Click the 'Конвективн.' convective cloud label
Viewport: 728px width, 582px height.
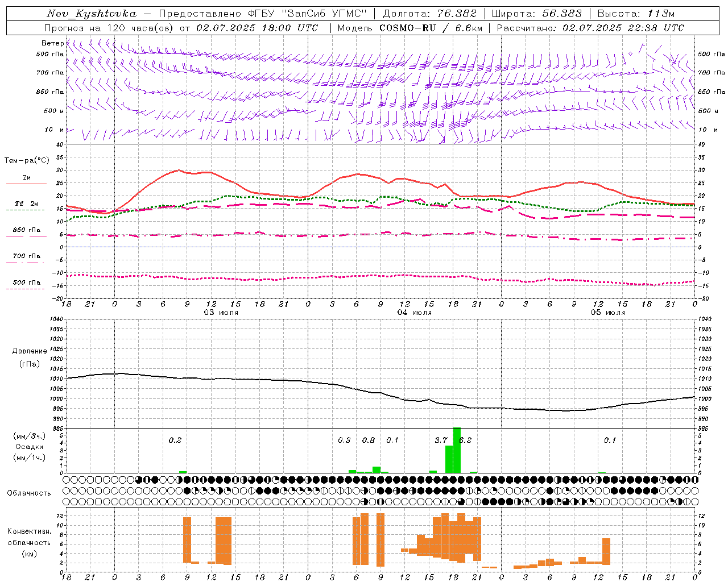coord(29,531)
